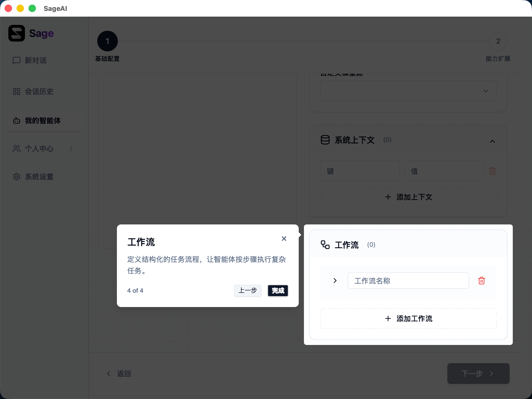
Task: Open the custom model source dropdown
Action: pyautogui.click(x=485, y=91)
